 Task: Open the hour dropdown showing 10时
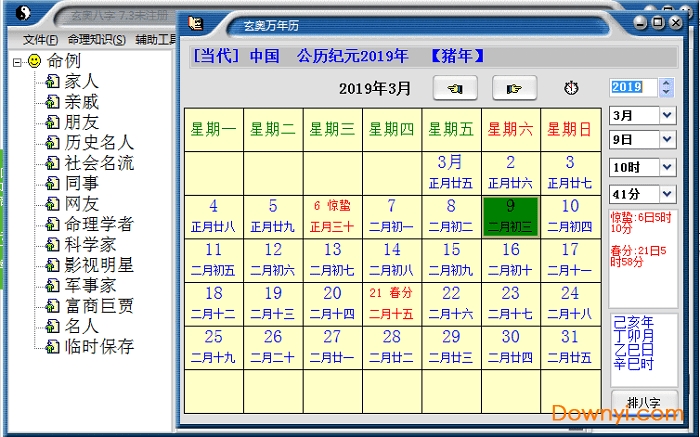(667, 167)
